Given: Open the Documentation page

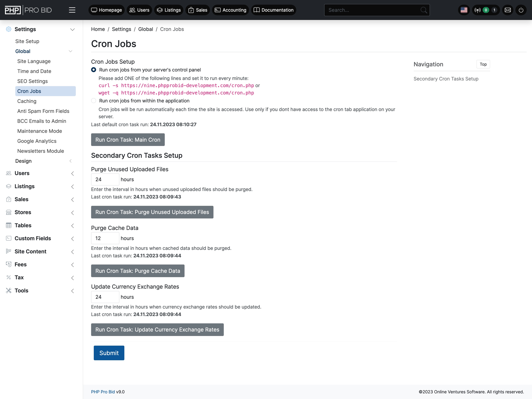Looking at the screenshot, I should (273, 10).
